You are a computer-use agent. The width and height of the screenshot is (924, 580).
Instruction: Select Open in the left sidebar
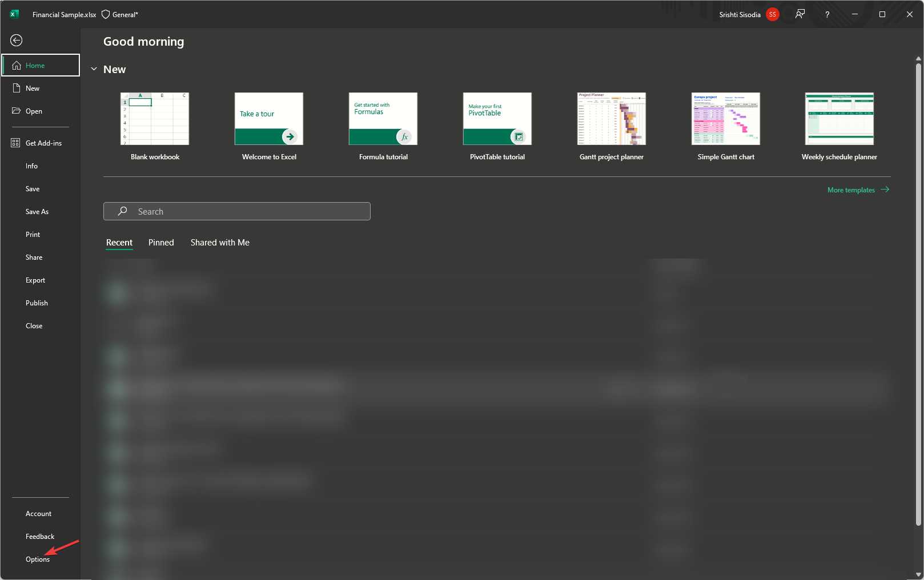[x=41, y=111]
